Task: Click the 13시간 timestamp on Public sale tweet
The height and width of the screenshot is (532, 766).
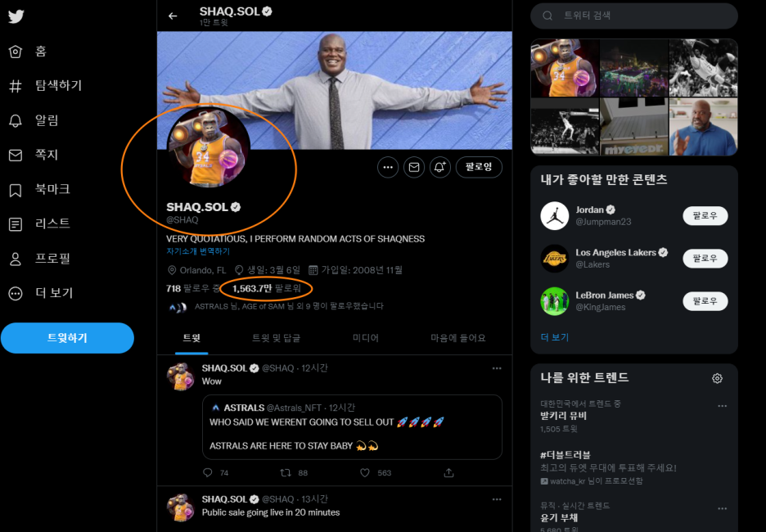Action: 314,499
